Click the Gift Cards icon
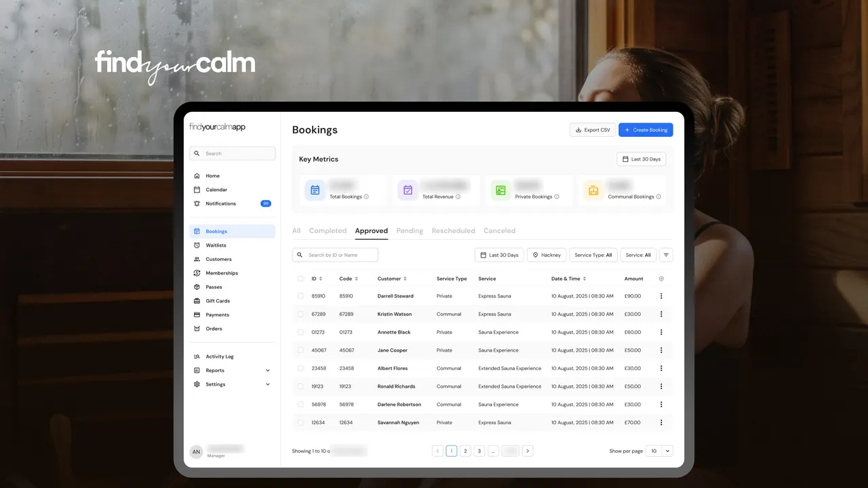868x488 pixels. point(197,301)
